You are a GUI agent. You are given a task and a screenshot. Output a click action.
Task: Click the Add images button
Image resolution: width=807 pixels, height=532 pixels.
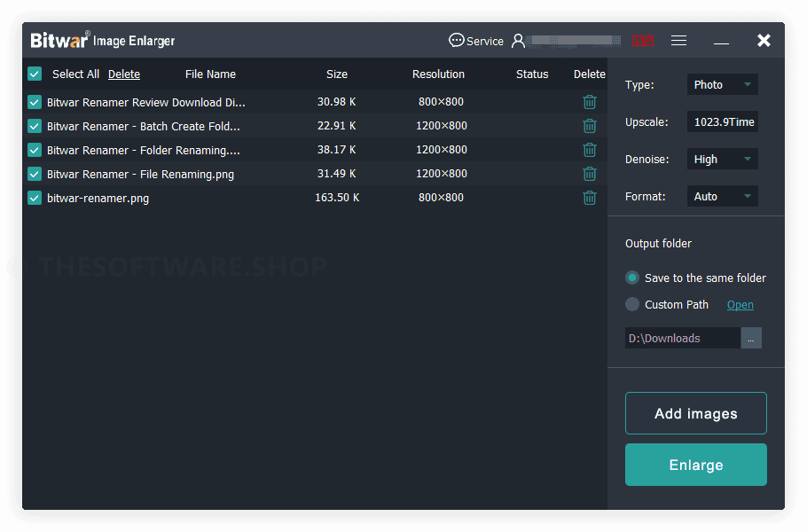coord(696,413)
